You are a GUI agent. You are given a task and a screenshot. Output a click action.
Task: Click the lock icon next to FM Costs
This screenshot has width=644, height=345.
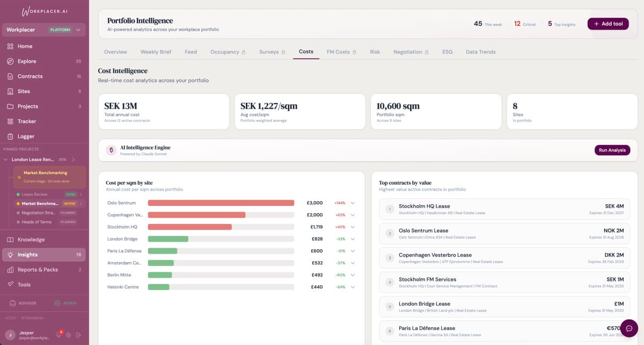(354, 52)
